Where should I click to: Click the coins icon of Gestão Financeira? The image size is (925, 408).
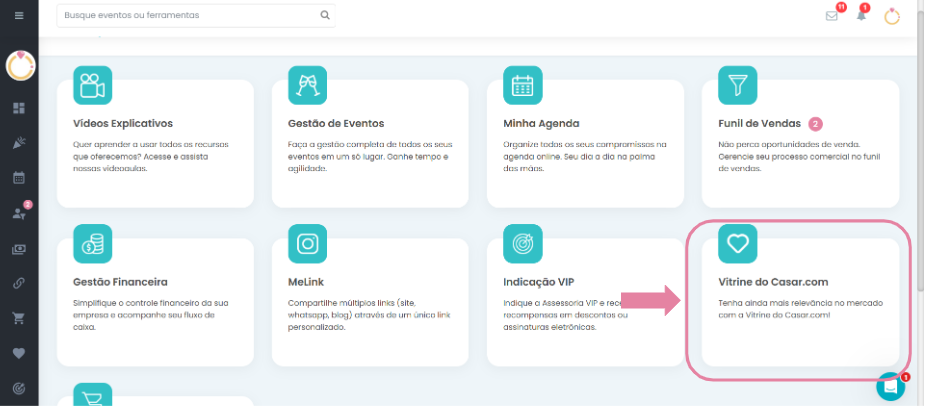point(93,244)
